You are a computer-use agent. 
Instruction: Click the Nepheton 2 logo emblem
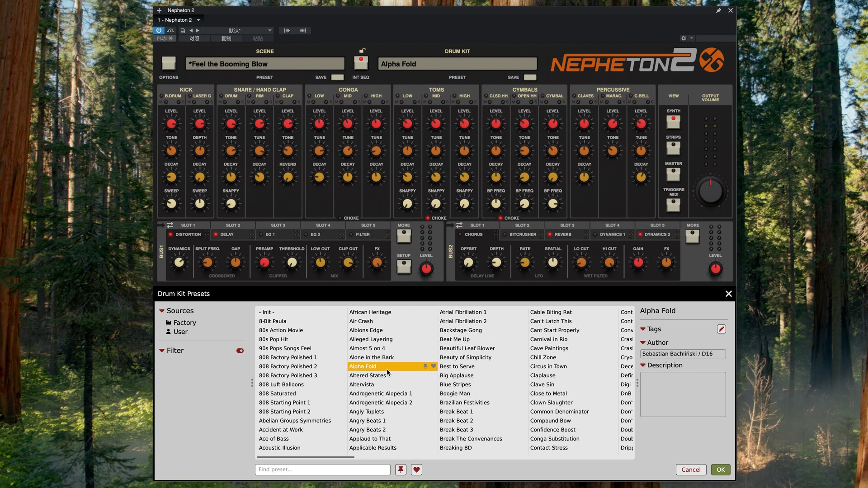tap(712, 60)
